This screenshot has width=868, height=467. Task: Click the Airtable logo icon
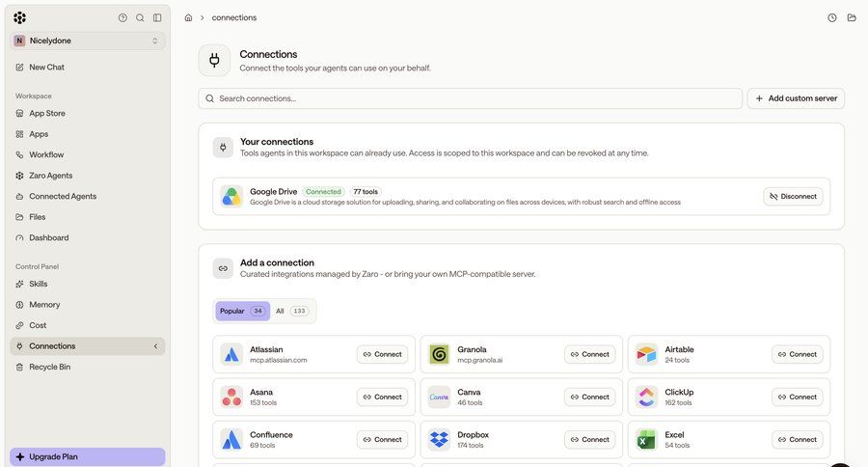point(646,354)
